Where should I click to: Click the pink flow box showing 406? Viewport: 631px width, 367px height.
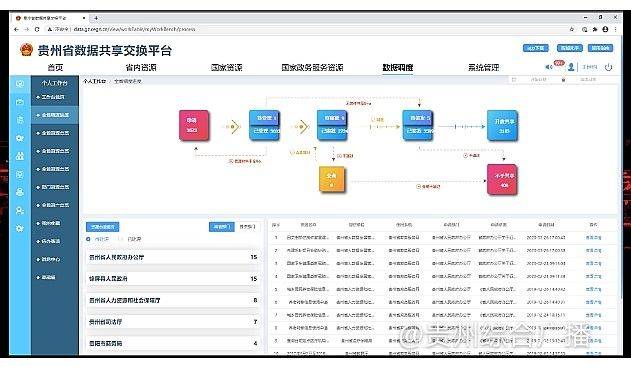(x=502, y=179)
